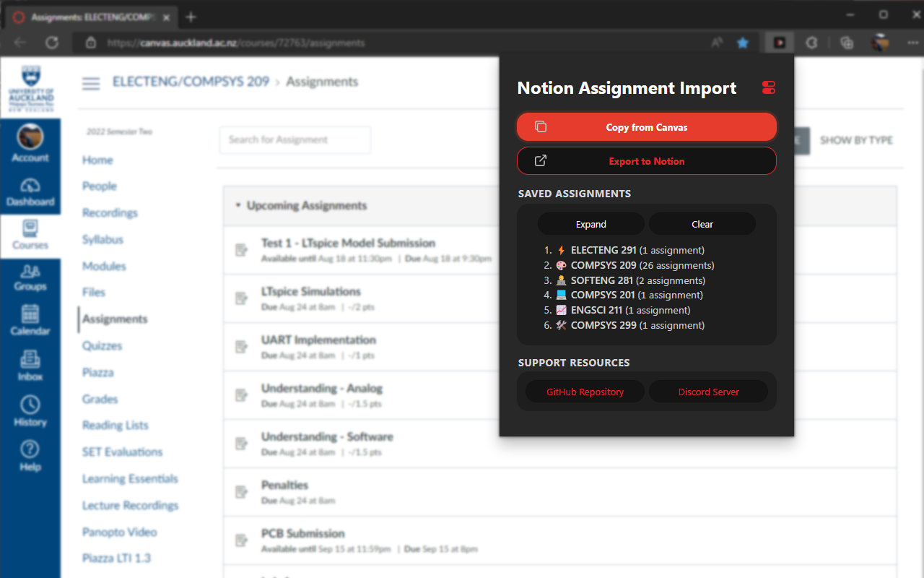Open the browser settings menu
924x578 pixels.
click(912, 43)
